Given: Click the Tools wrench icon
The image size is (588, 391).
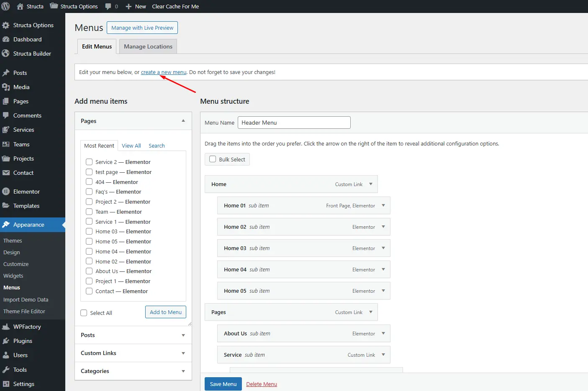Looking at the screenshot, I should (x=6, y=370).
